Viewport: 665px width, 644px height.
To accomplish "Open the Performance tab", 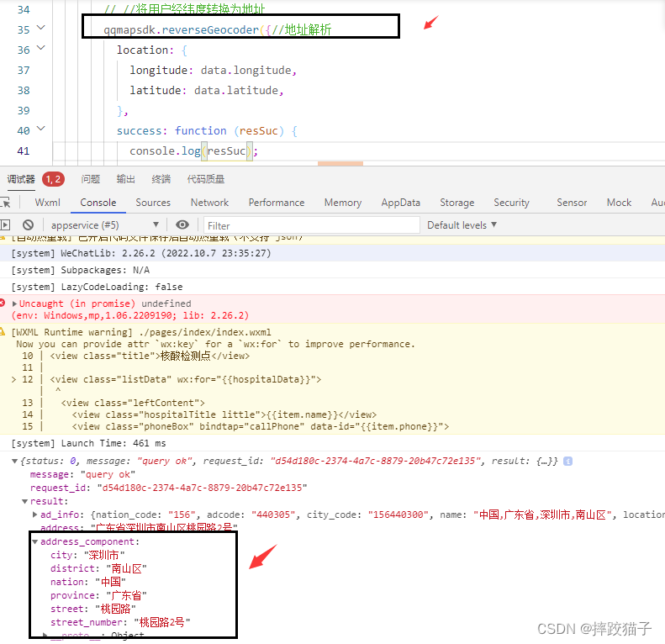I will [277, 203].
